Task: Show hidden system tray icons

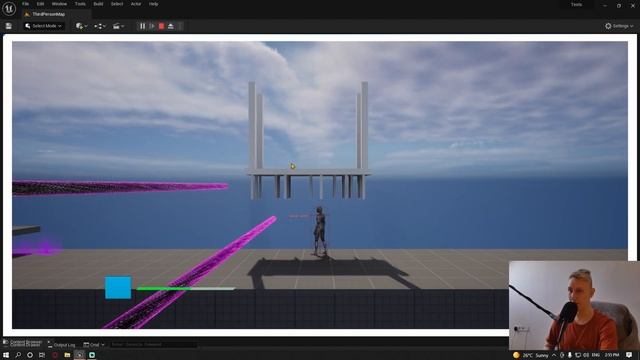Action: 554,355
